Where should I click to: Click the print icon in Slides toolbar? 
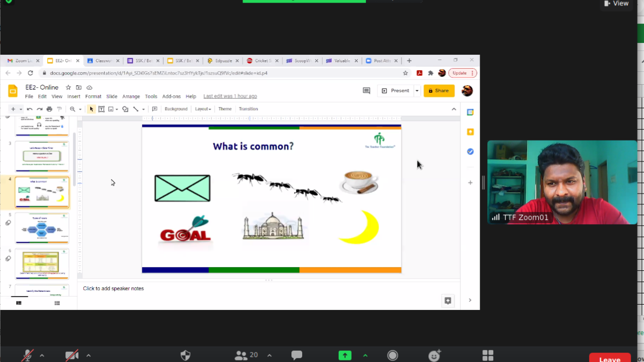(49, 109)
